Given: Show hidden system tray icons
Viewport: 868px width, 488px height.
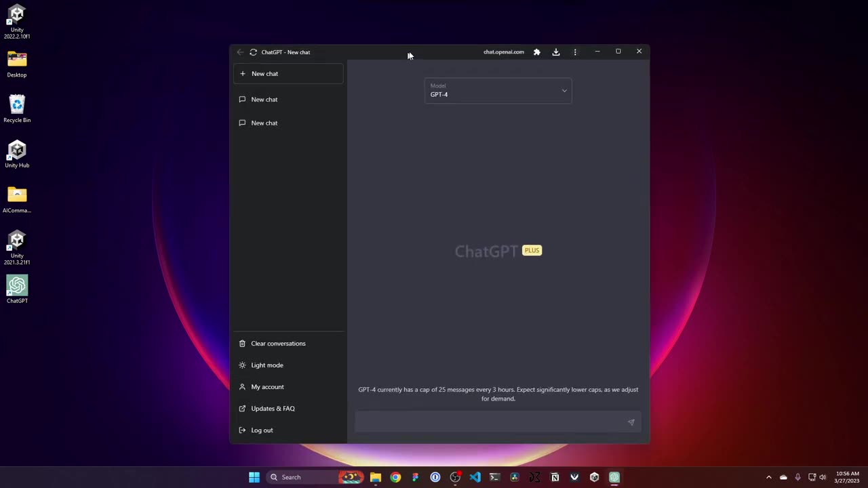Looking at the screenshot, I should (x=768, y=477).
